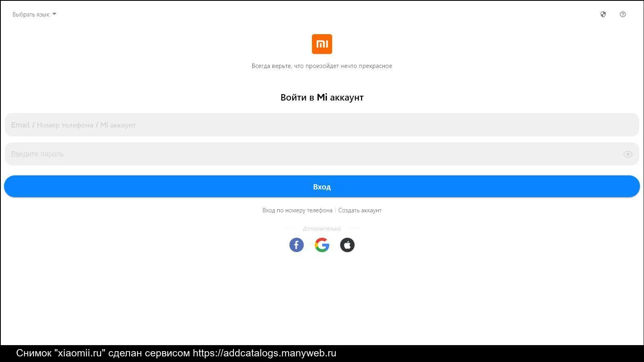The height and width of the screenshot is (362, 644).
Task: Click the vertical separator between the login links
Action: [335, 210]
